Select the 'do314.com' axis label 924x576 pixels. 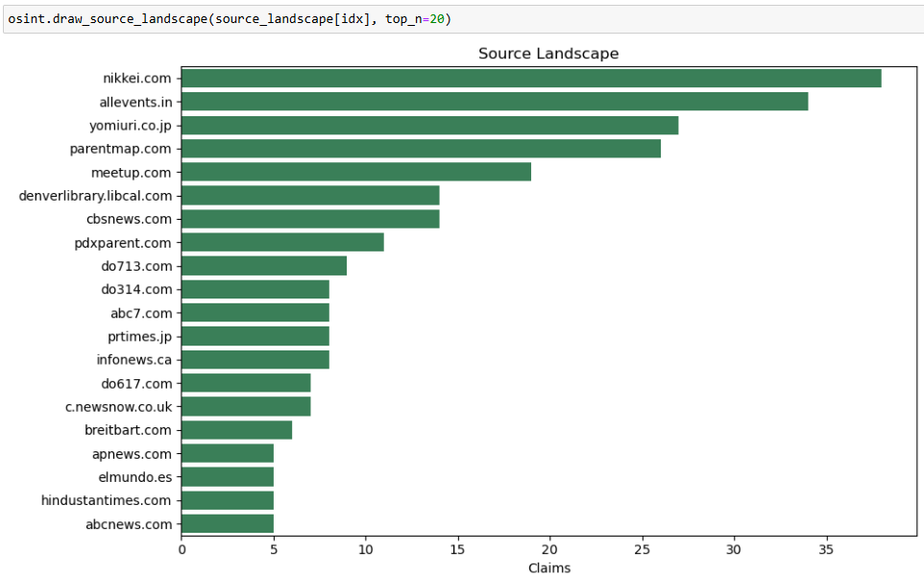click(136, 289)
